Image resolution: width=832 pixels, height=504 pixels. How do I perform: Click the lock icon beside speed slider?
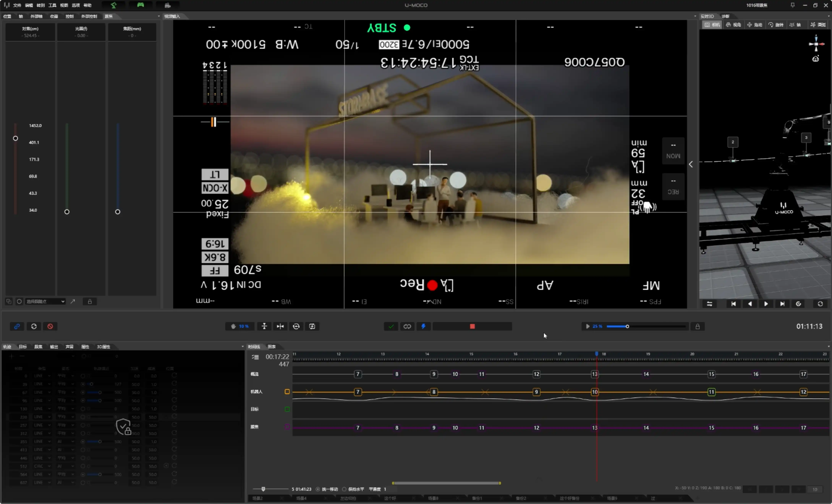[x=698, y=326]
